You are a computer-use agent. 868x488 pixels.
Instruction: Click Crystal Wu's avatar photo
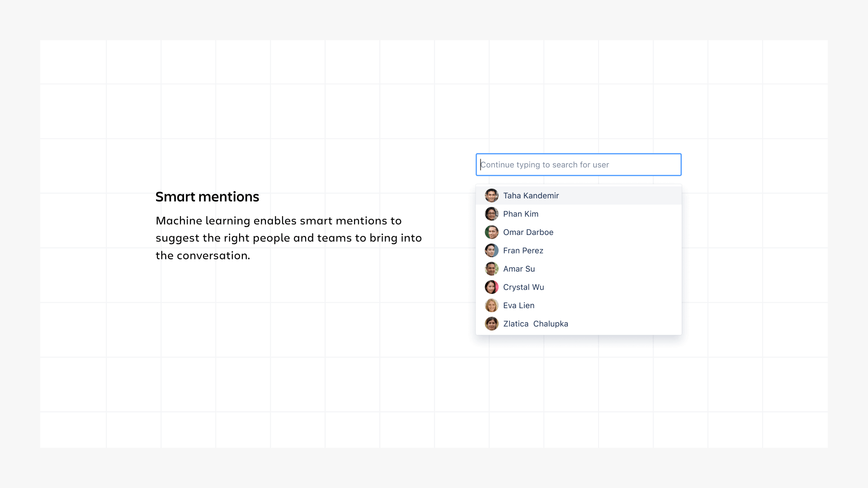pos(491,287)
